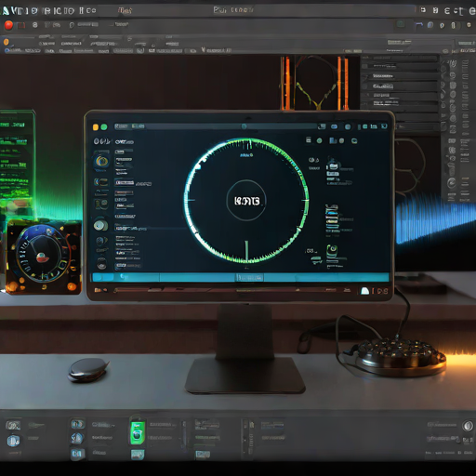The image size is (476, 476).
Task: Click the round icon at the outer window's top-right corner
Action: (472, 11)
